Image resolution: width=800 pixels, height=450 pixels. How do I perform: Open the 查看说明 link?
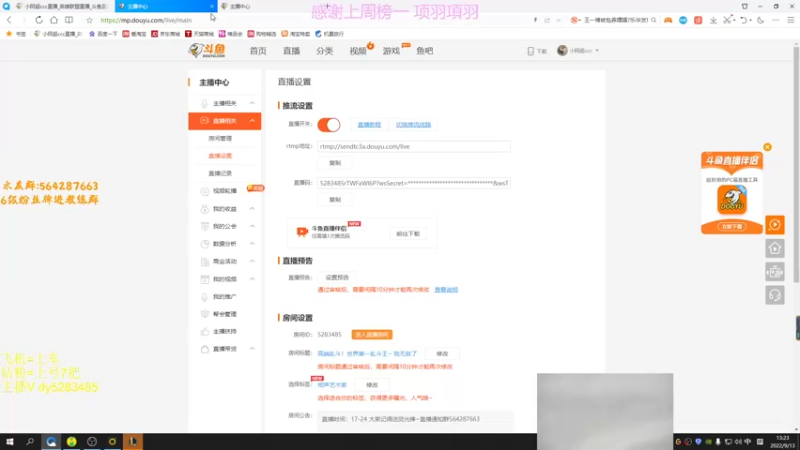click(x=446, y=290)
